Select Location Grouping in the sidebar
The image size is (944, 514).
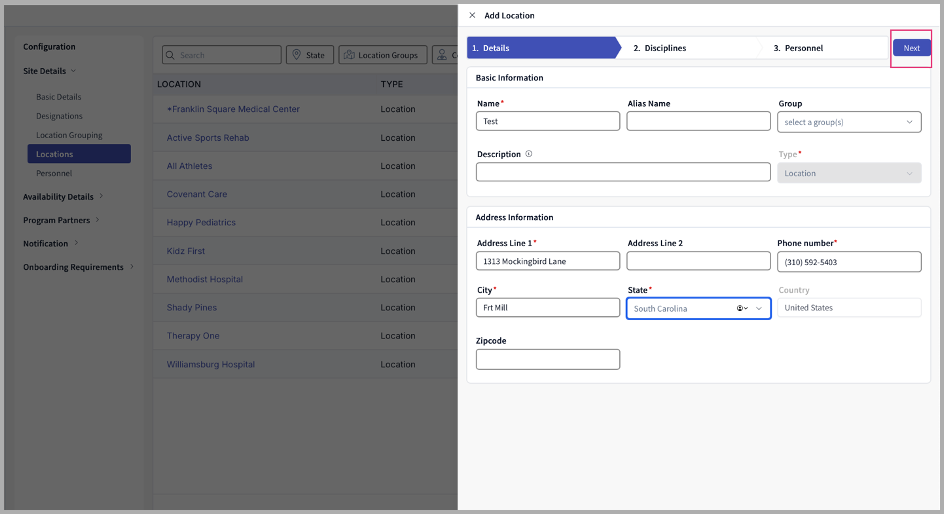(x=69, y=135)
